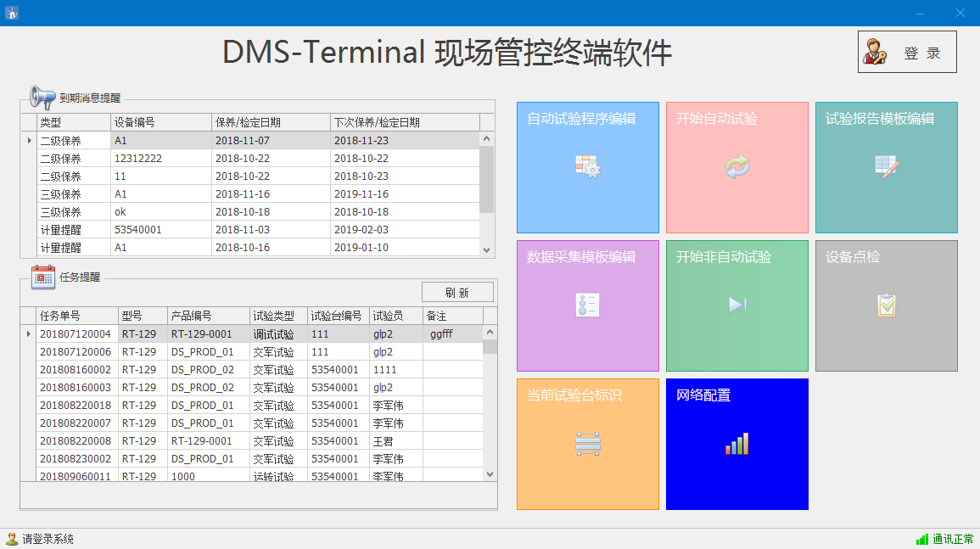The width and height of the screenshot is (980, 549).
Task: Click the 登录 login button text
Action: coord(921,53)
